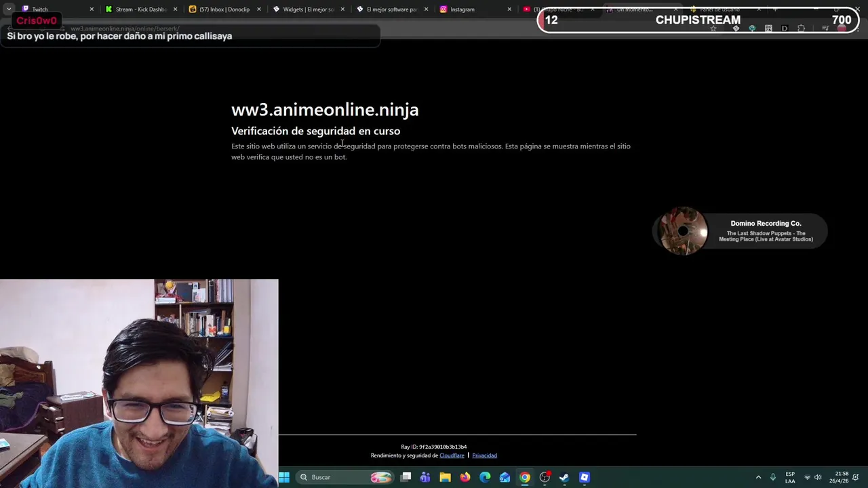This screenshot has height=488, width=868.
Task: Click the ww3.animeonline.ninja heading
Action: coord(325,109)
